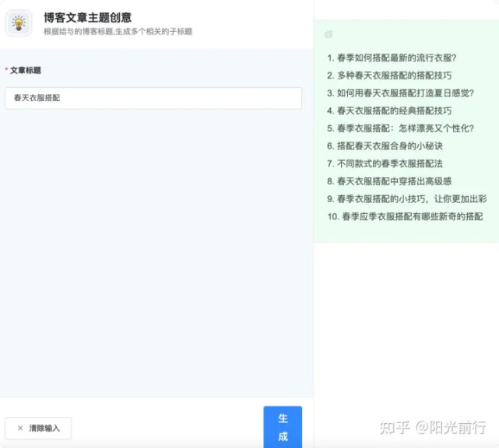
Task: Select result 8 春天衣服搭配中穿搭出高级感
Action: tap(389, 181)
